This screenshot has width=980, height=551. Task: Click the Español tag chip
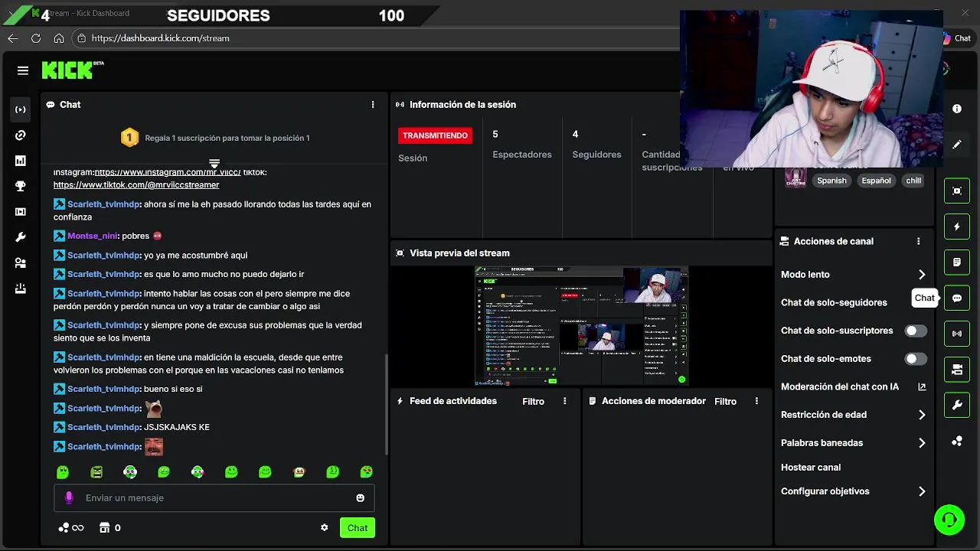(876, 181)
